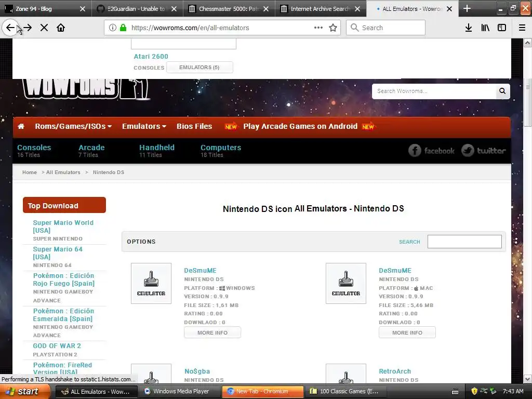Open the RetroArch emulator link
532x399 pixels.
395,371
